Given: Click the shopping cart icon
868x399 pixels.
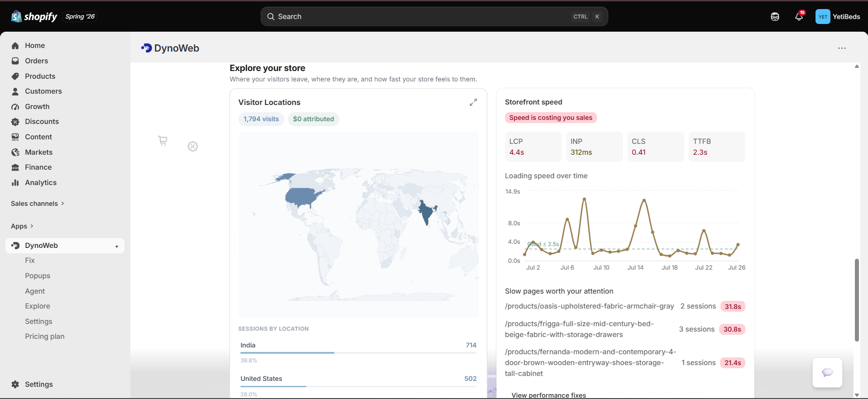Looking at the screenshot, I should pos(163,141).
